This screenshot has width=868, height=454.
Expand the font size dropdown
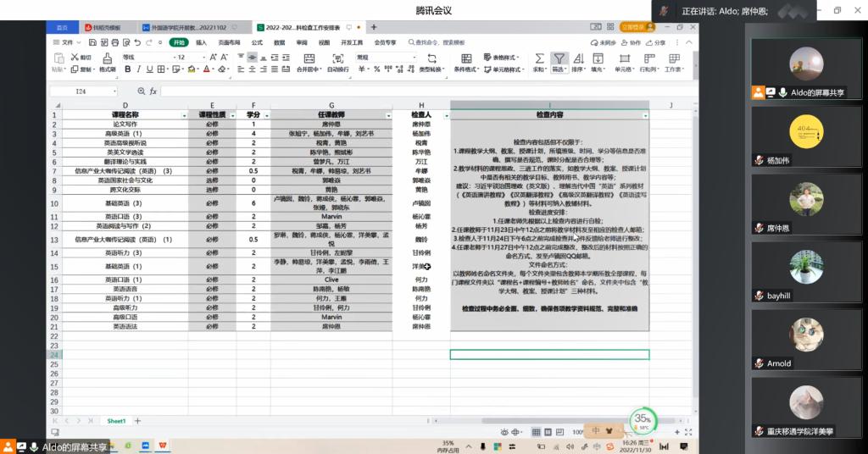[x=204, y=57]
